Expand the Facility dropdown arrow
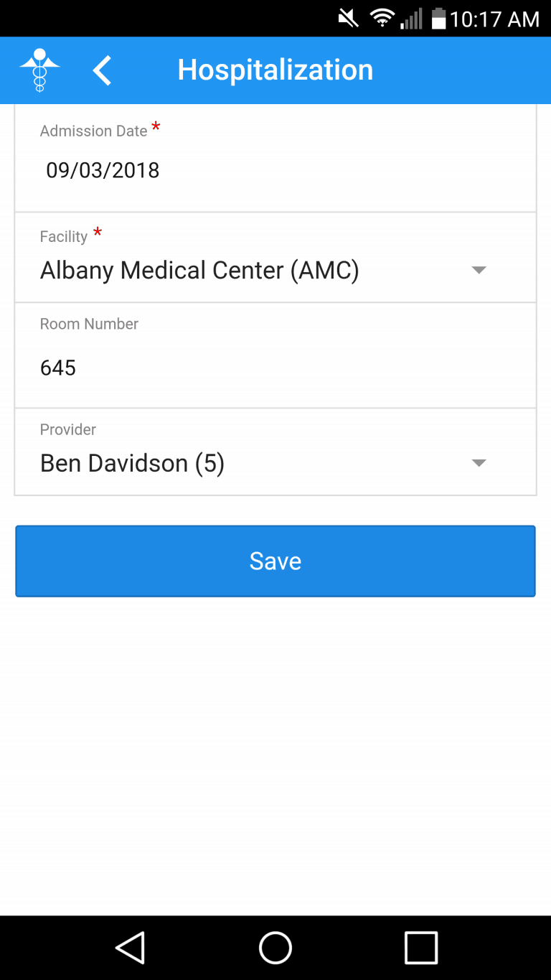Viewport: 551px width, 980px height. pos(479,270)
